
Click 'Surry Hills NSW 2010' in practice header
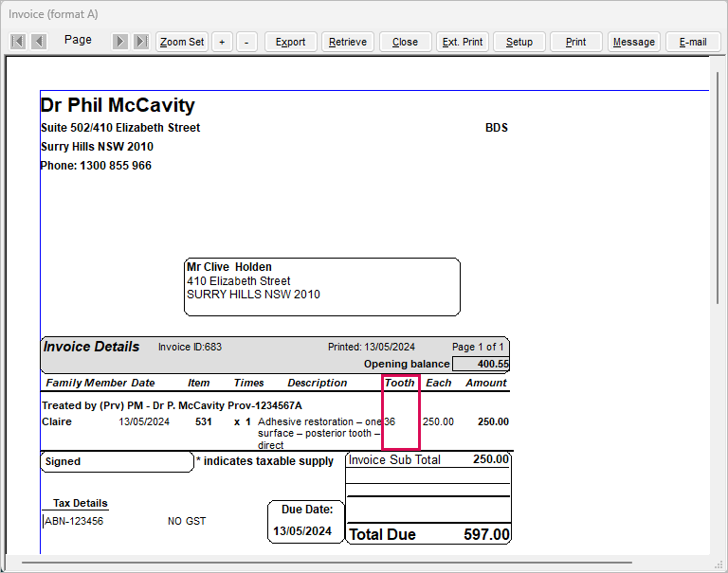pos(97,147)
